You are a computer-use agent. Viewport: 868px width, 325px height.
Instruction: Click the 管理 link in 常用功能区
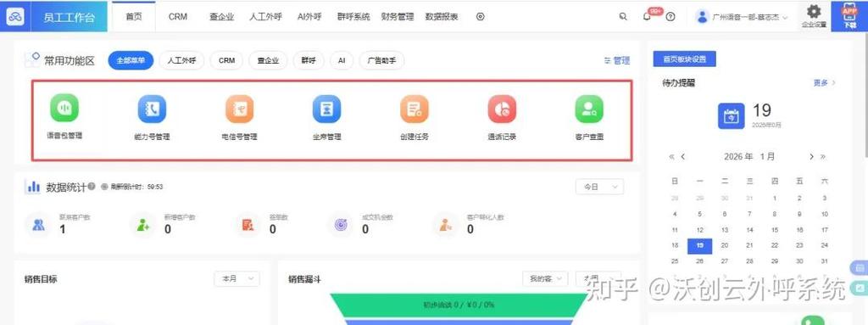point(617,60)
